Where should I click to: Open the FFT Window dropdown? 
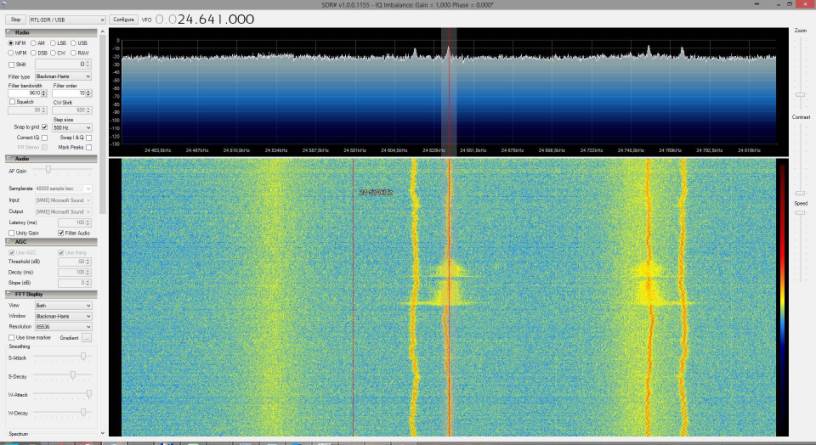(63, 316)
